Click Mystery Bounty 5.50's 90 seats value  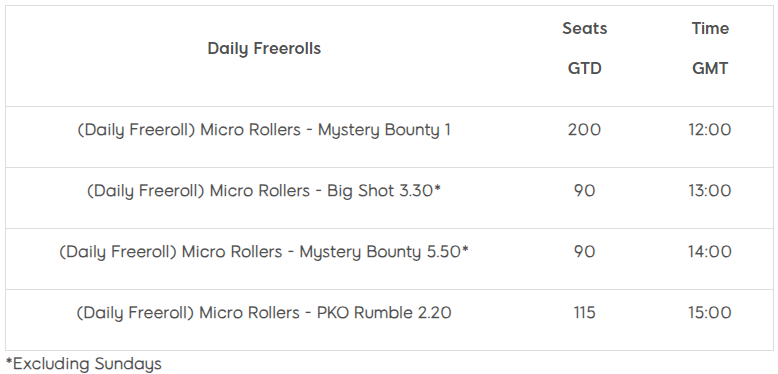(584, 252)
